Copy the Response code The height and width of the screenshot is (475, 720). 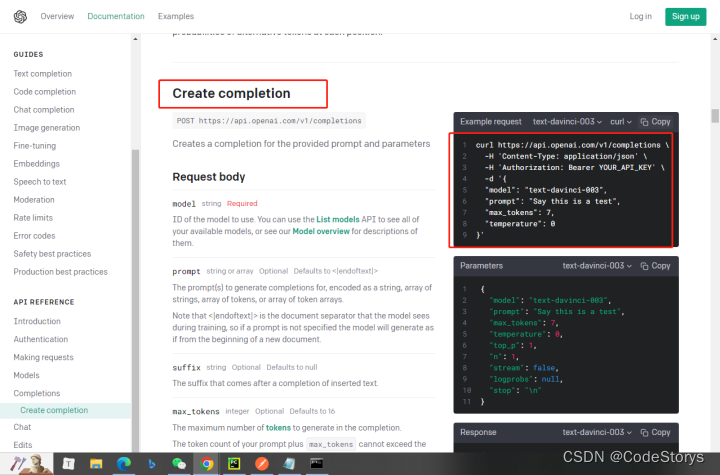(x=656, y=432)
